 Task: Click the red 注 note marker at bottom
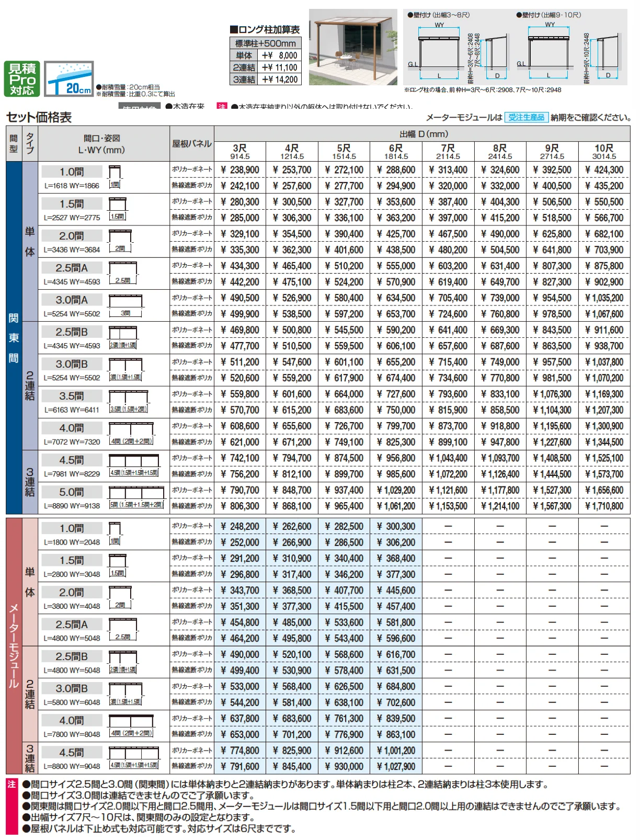point(12,784)
